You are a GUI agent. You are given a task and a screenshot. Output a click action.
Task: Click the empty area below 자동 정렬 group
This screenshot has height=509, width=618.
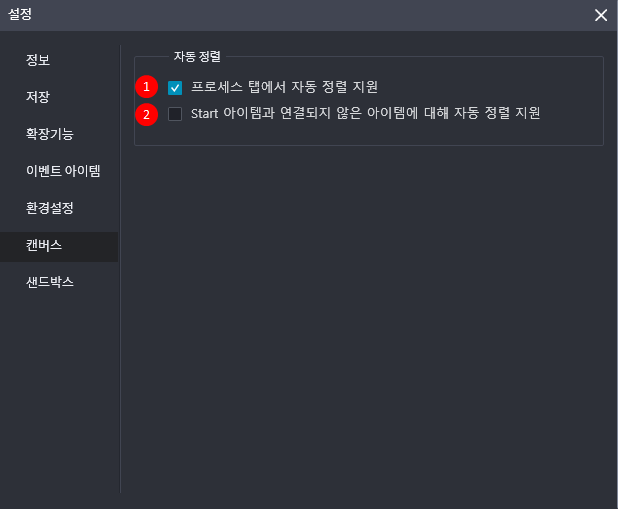tap(369, 315)
